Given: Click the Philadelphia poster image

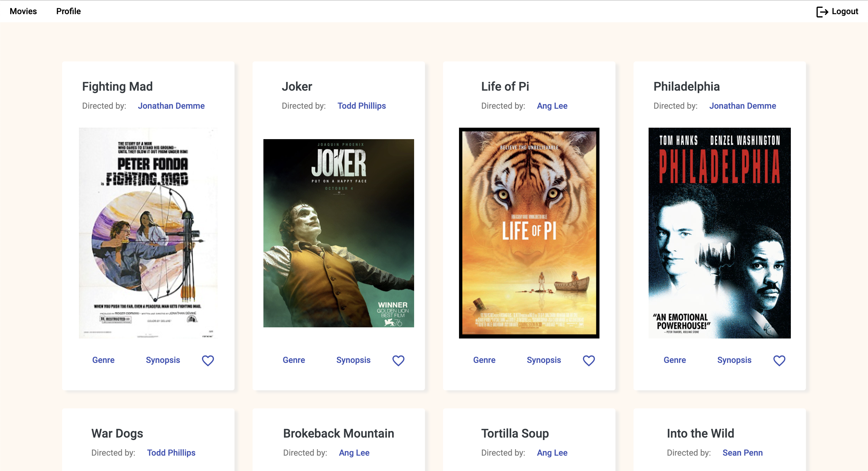Looking at the screenshot, I should (x=719, y=233).
